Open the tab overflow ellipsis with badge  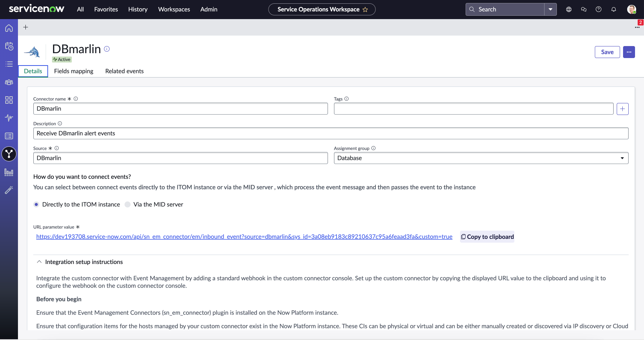pos(637,27)
